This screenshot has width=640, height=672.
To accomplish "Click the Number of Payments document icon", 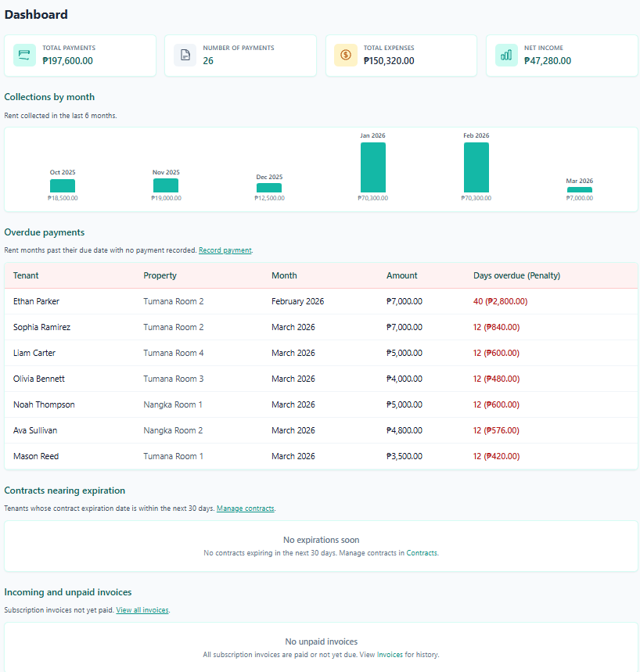I will tap(185, 56).
